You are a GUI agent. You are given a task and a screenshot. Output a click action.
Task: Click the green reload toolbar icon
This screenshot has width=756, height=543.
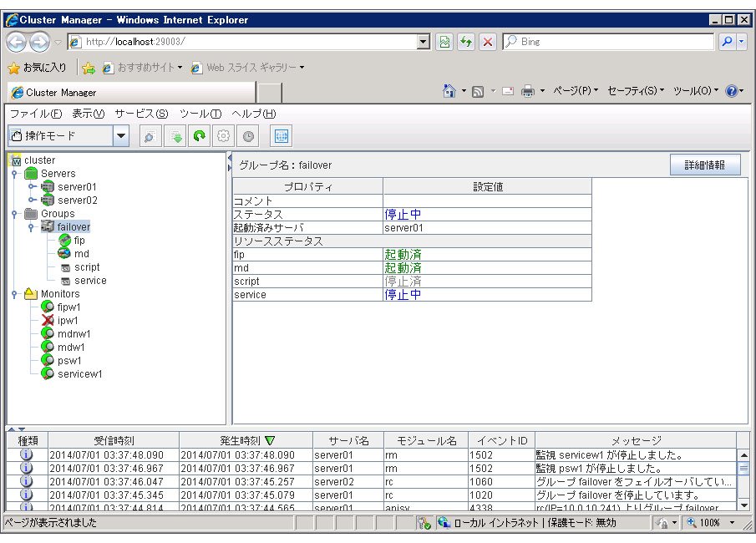[199, 136]
